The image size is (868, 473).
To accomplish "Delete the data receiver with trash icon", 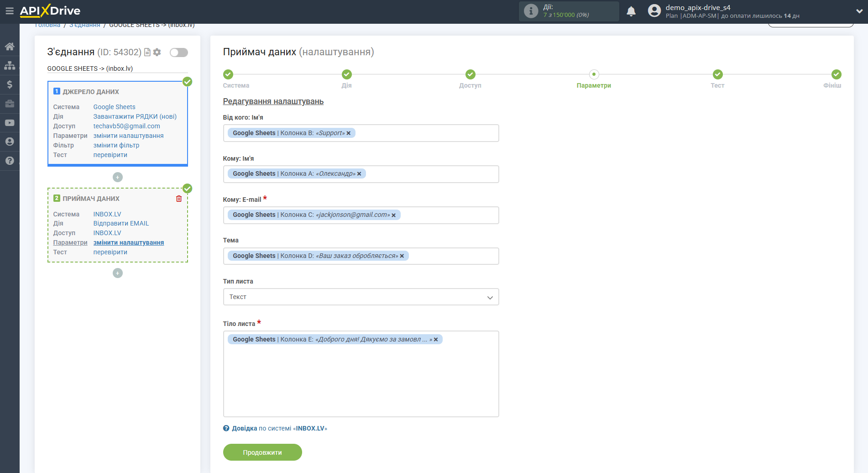I will [179, 199].
